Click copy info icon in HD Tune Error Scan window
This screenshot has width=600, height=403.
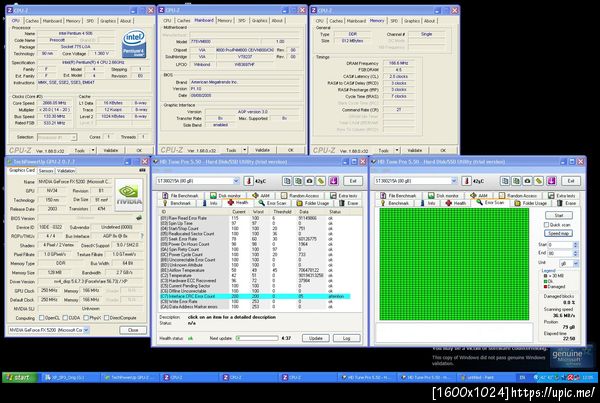pos(505,181)
